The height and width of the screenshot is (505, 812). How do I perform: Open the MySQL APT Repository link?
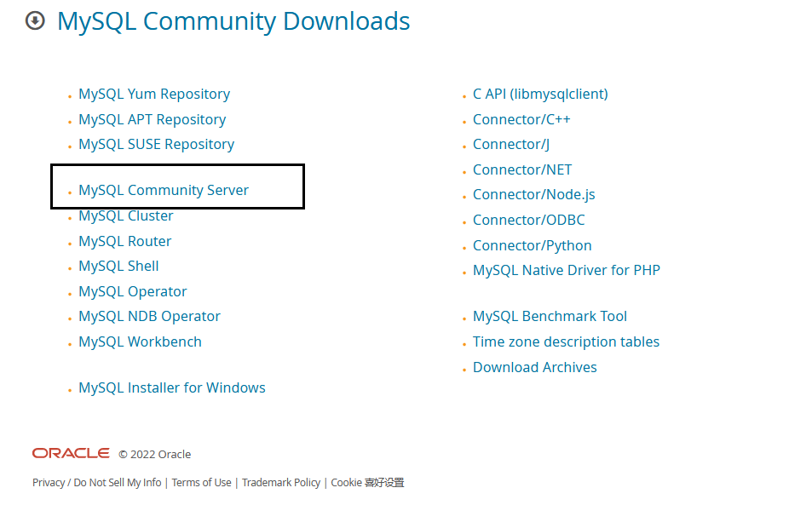(153, 119)
